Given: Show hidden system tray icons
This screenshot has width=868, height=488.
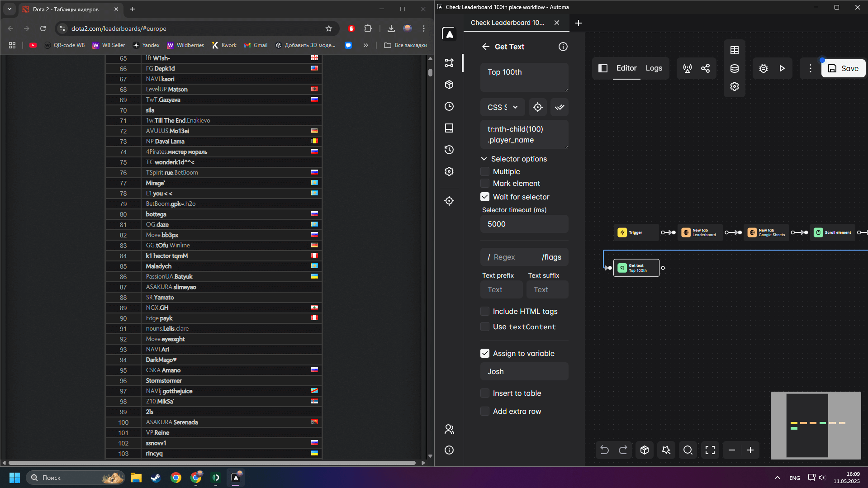Looking at the screenshot, I should (778, 478).
